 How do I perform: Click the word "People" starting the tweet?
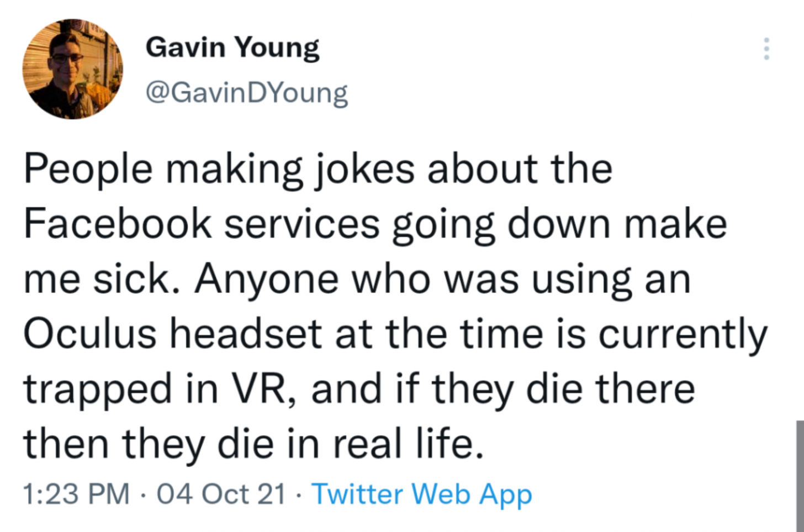pyautogui.click(x=88, y=169)
